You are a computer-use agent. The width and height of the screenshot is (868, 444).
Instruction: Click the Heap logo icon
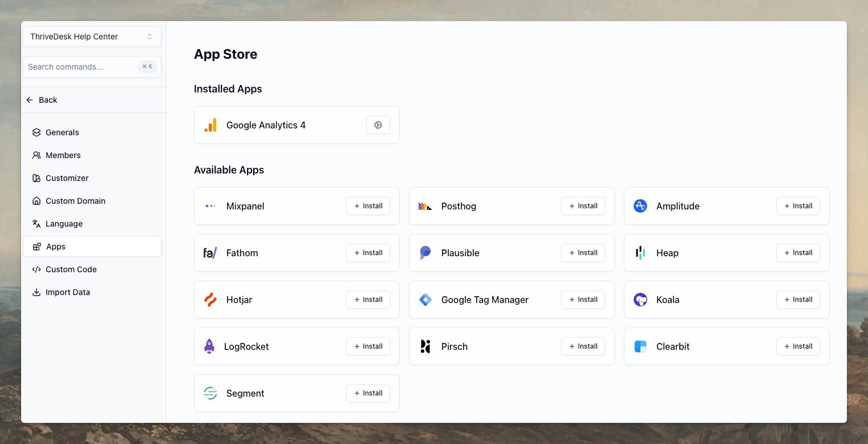(x=640, y=253)
